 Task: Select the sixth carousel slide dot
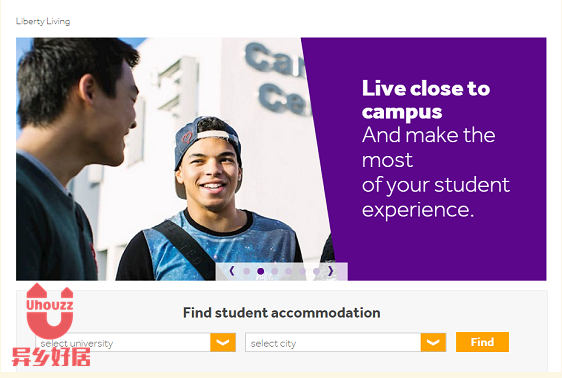(x=316, y=271)
